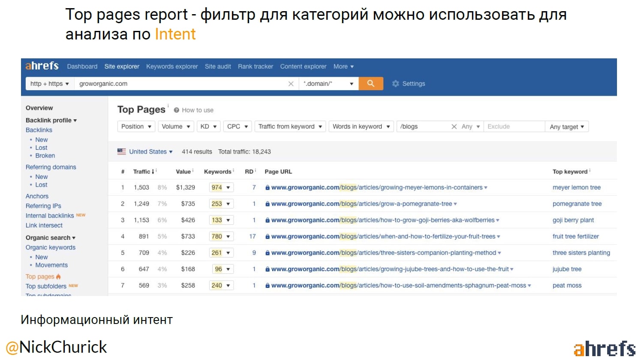Open Settings via the gear icon
The image size is (644, 360).
pyautogui.click(x=395, y=84)
